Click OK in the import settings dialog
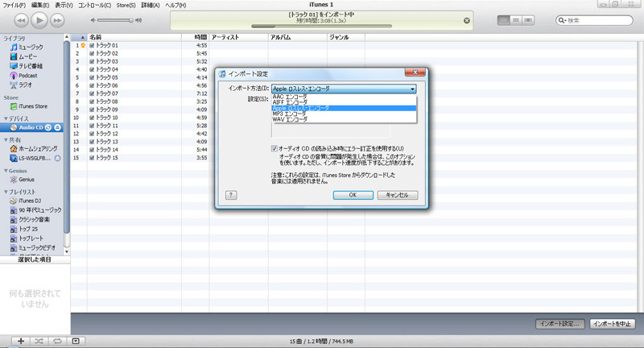This screenshot has height=348, width=644. (x=353, y=195)
